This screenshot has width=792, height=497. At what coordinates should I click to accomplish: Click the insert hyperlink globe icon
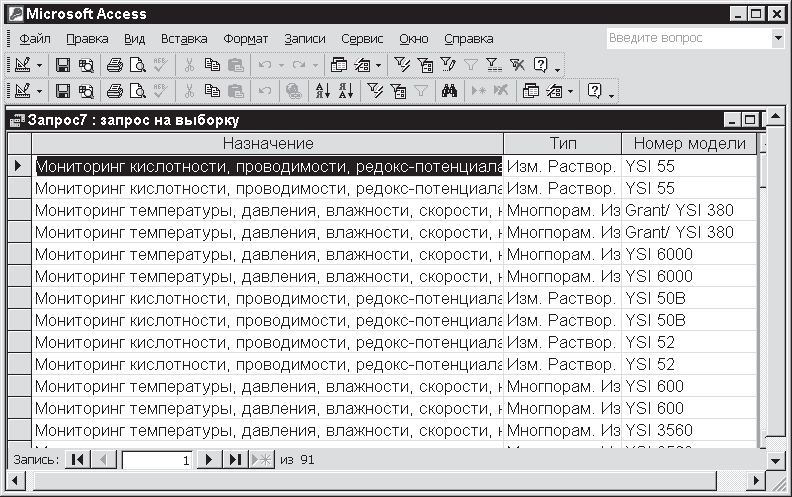pyautogui.click(x=293, y=91)
